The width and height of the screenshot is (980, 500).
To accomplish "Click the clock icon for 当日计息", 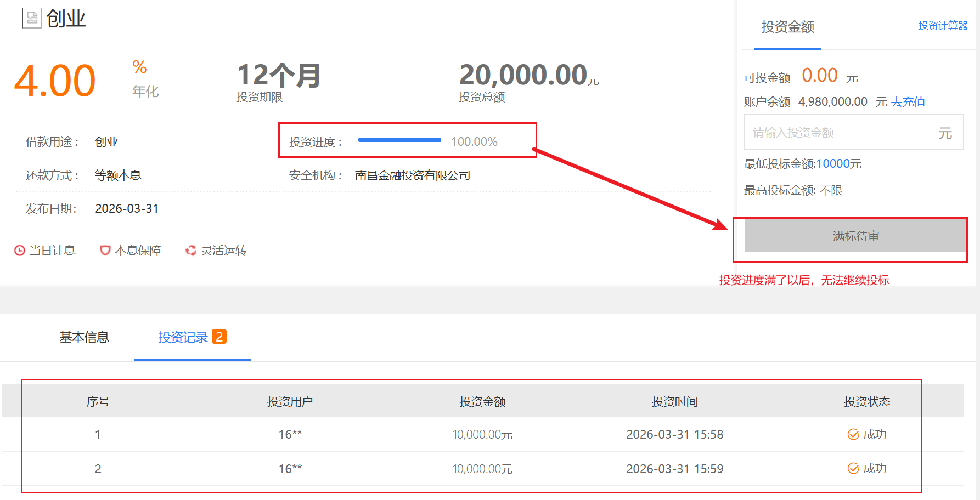I will pos(20,251).
